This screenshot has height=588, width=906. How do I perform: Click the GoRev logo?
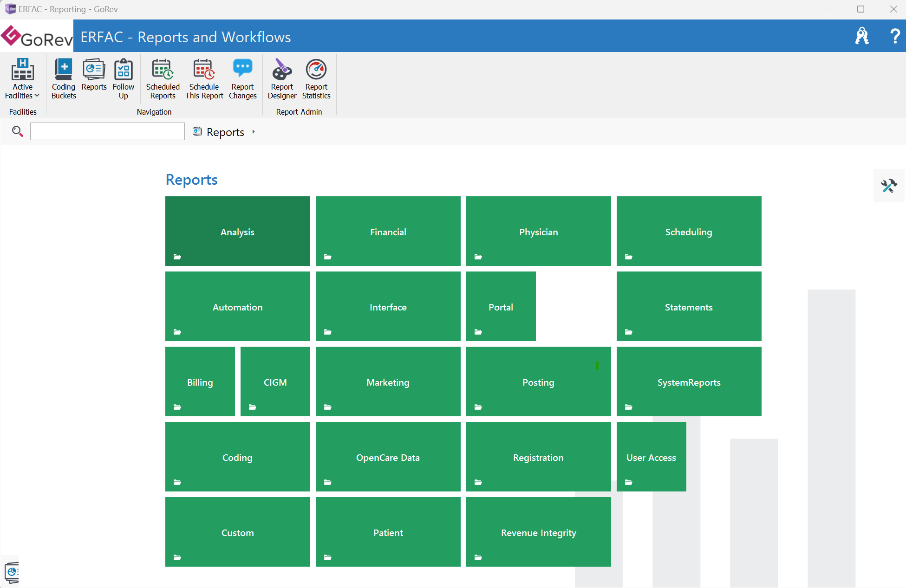pos(37,36)
